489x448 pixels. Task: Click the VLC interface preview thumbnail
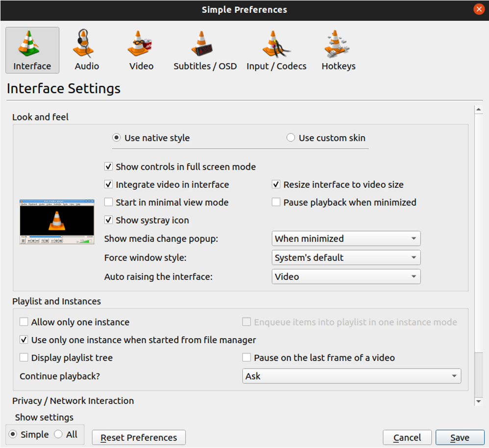click(x=57, y=222)
